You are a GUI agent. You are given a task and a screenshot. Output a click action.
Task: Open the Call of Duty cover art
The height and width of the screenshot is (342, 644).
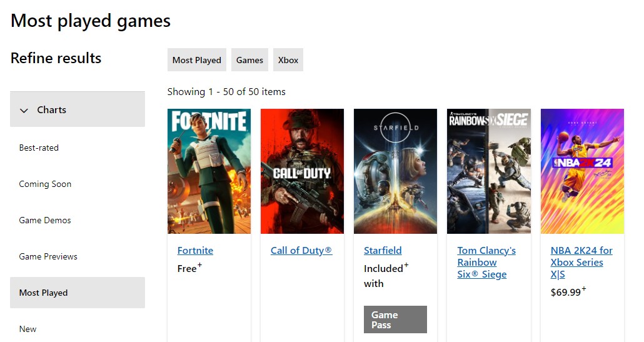point(302,171)
